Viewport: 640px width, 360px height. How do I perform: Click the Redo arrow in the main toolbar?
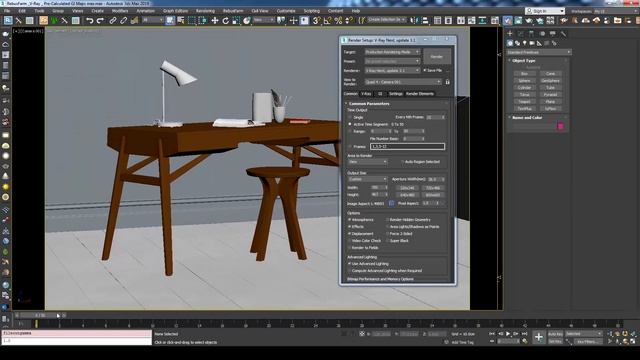pos(100,20)
